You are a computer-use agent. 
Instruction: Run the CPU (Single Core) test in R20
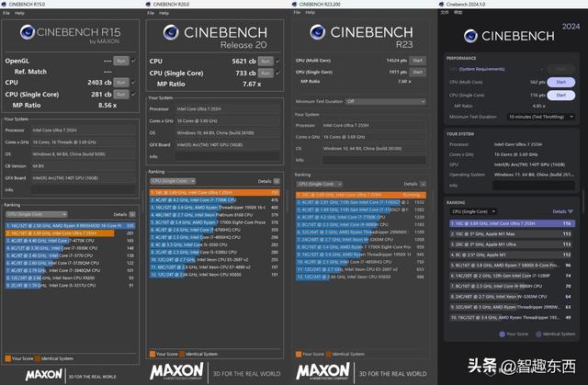[x=266, y=74]
